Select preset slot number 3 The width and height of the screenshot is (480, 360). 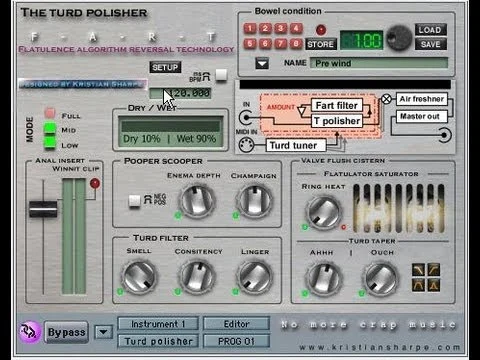pyautogui.click(x=280, y=28)
